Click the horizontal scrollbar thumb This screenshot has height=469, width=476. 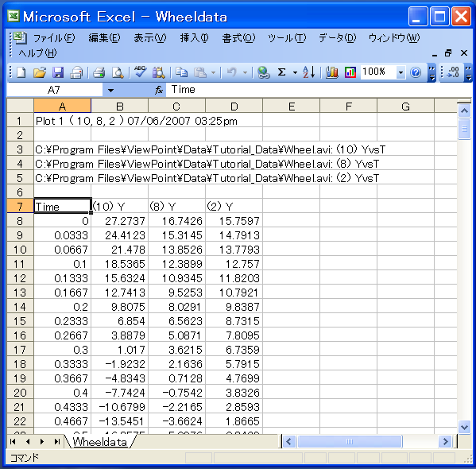click(x=350, y=441)
